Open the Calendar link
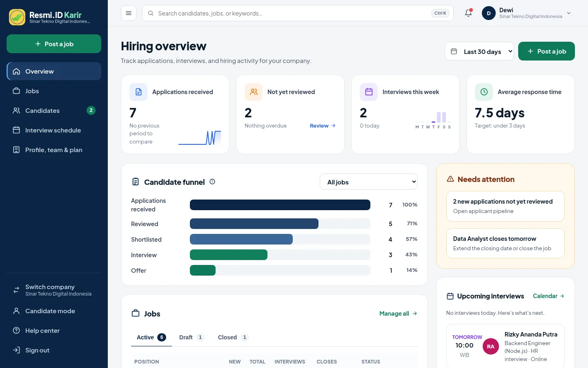Viewport: 588px width, 368px height. pos(549,296)
